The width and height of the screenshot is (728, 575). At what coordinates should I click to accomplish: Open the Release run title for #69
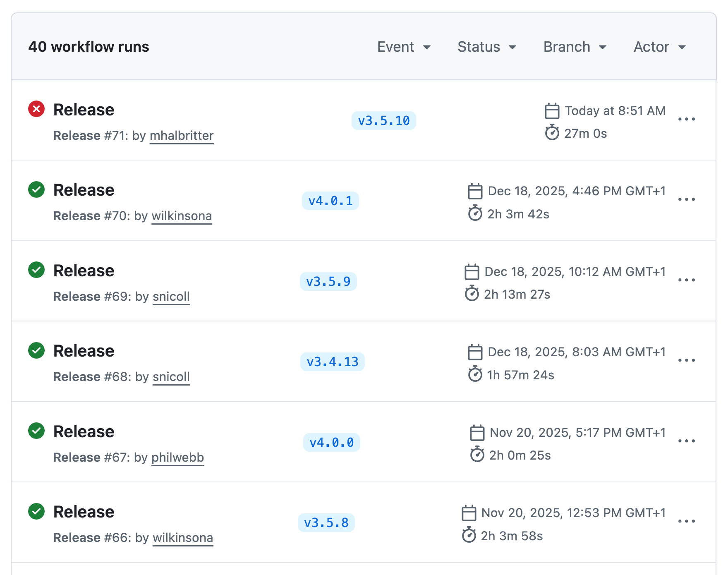tap(84, 271)
